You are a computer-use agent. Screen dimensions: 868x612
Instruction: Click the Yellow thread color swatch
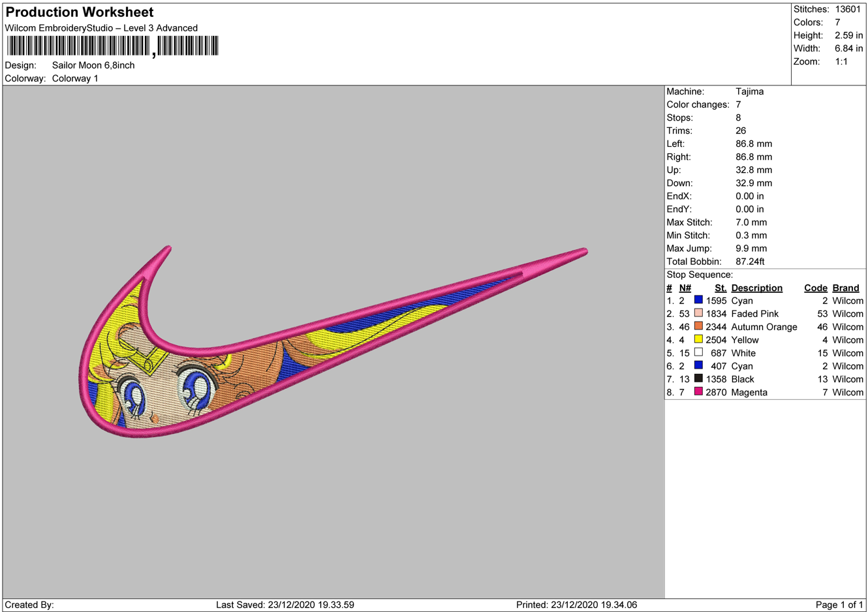[698, 339]
